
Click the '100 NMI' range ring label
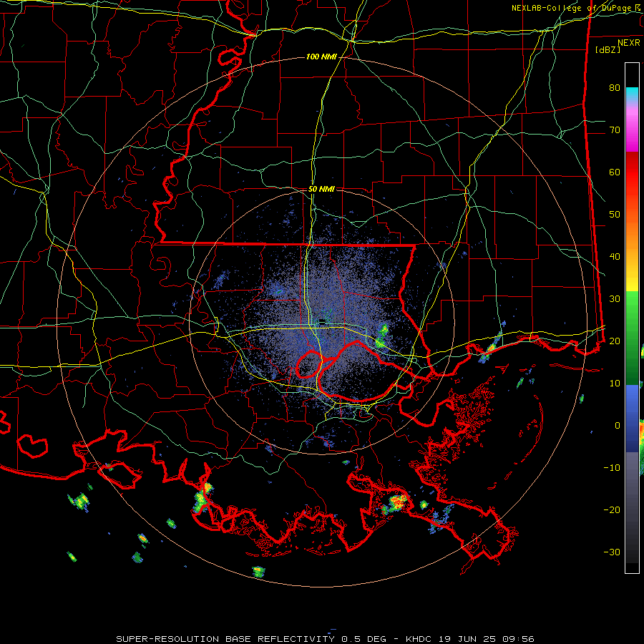point(321,57)
